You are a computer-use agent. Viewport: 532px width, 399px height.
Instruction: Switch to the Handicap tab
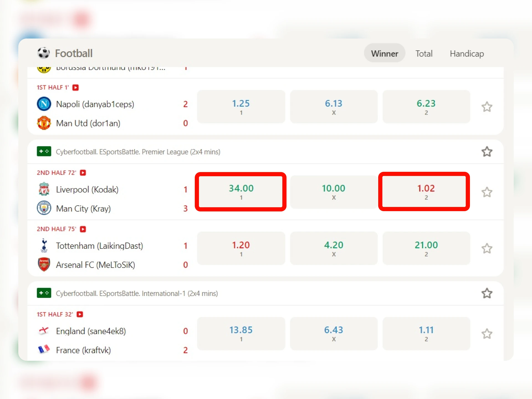coord(467,53)
